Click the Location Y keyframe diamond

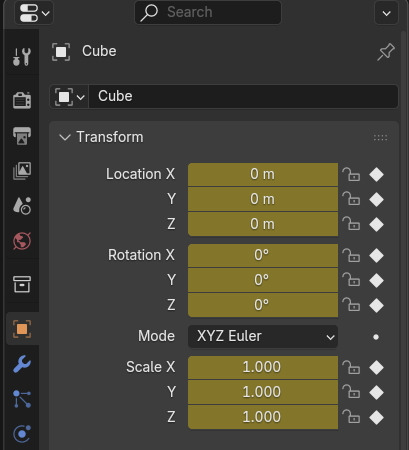(376, 200)
